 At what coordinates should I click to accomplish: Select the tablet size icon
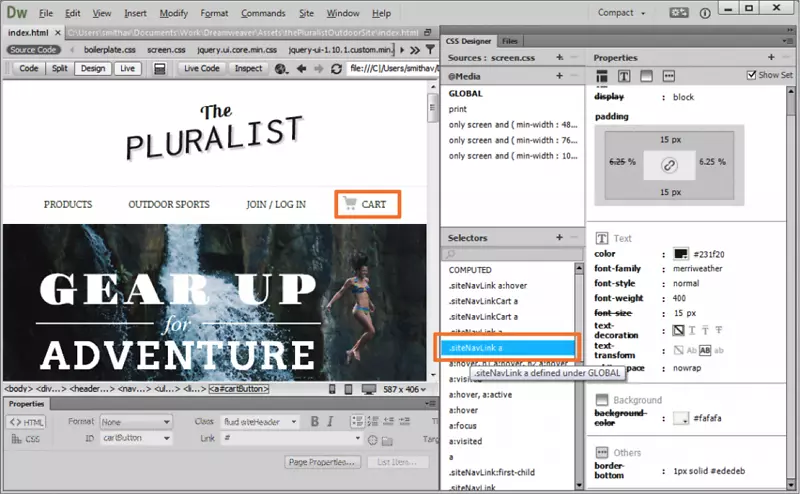click(348, 389)
